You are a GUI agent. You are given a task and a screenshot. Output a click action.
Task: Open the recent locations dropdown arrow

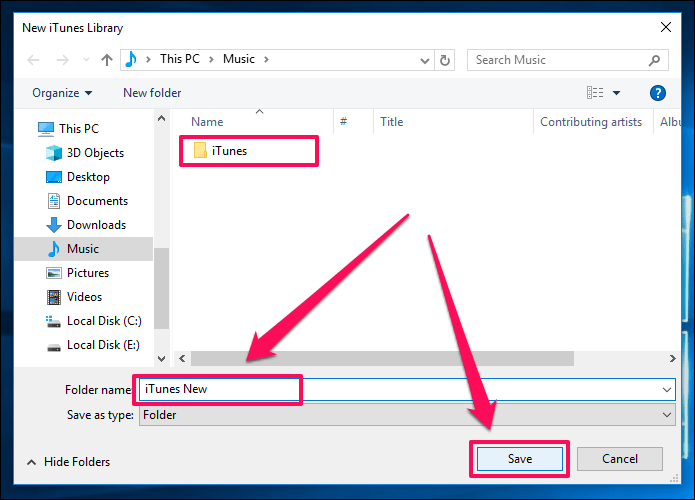86,60
